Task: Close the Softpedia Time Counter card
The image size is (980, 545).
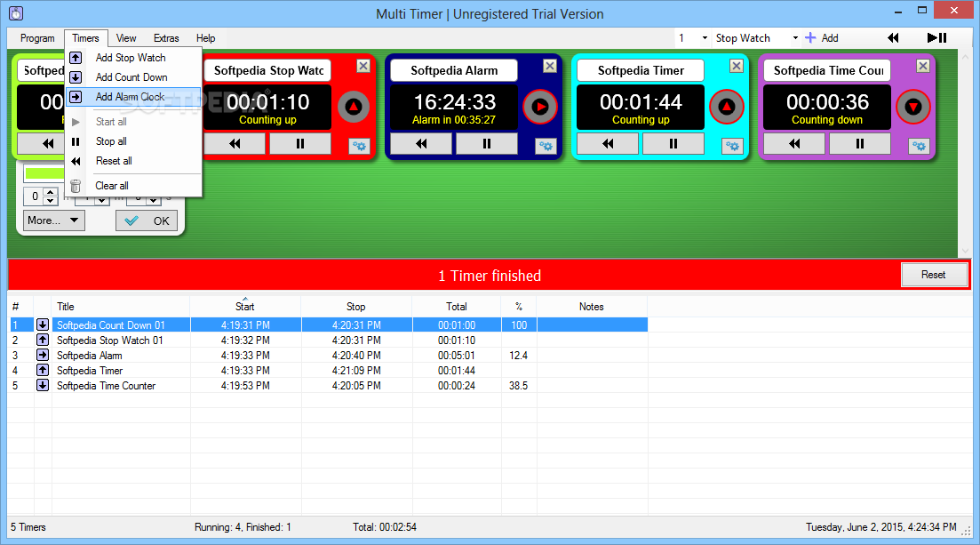Action: point(922,66)
